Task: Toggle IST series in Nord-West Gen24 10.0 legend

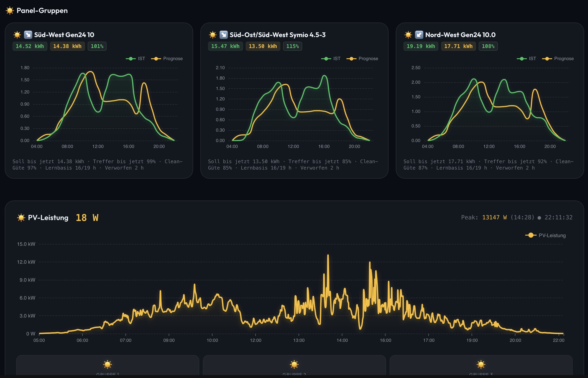Action: [x=526, y=59]
